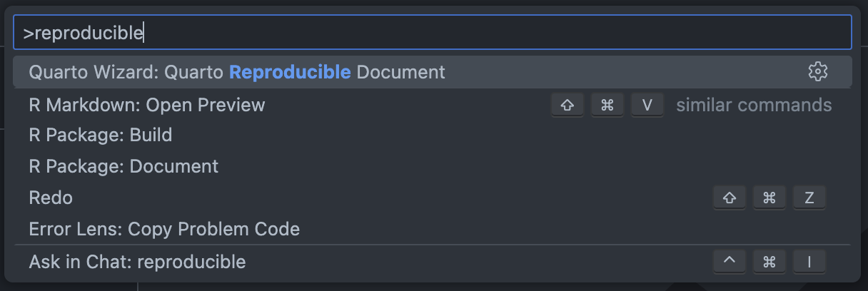Click the Control caret key icon for Ask in Chat
Screen dimensions: 868x291
click(x=730, y=262)
